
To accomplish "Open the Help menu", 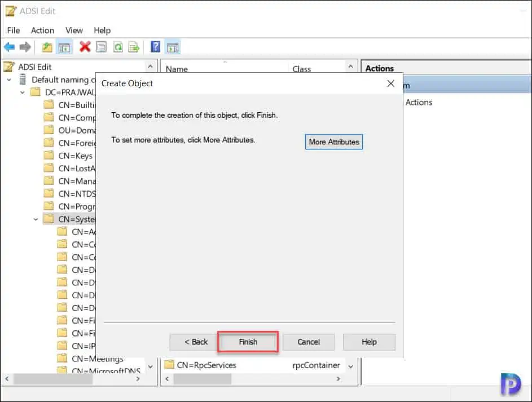I will [102, 30].
